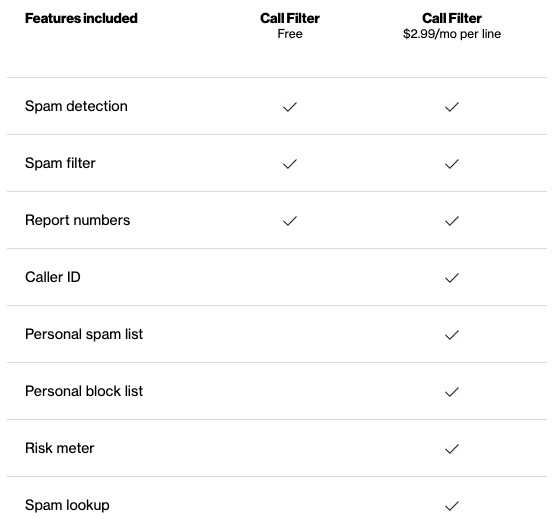Click the Personal block list checkmark

pos(452,392)
